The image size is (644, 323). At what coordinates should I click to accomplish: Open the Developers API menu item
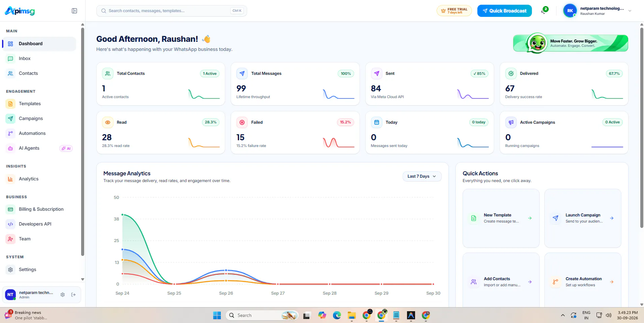tap(39, 224)
